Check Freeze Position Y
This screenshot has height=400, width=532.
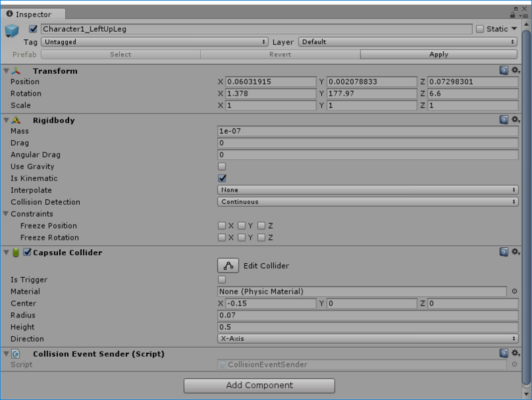(x=241, y=226)
